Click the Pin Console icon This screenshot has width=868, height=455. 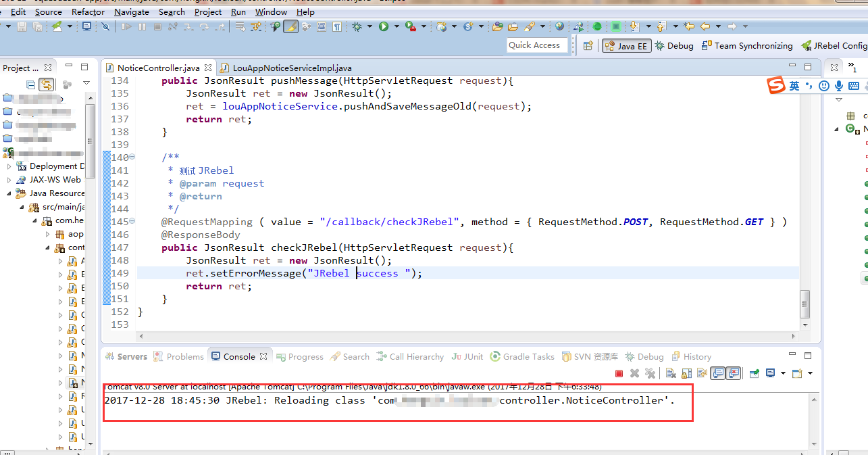(x=755, y=373)
